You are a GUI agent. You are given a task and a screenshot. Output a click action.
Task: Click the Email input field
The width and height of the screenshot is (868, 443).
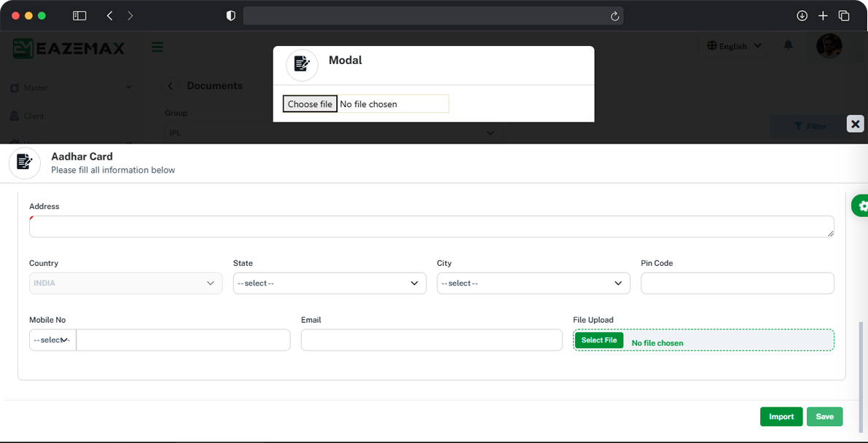tap(431, 340)
